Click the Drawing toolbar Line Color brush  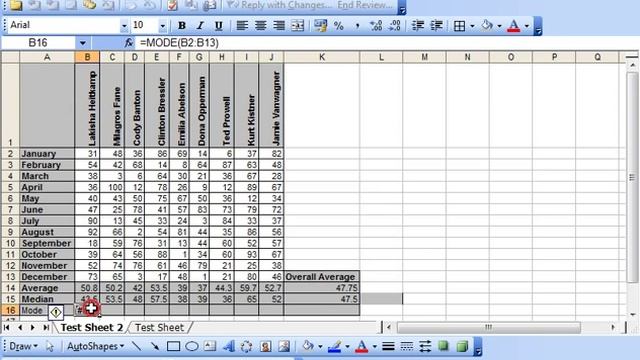click(334, 347)
